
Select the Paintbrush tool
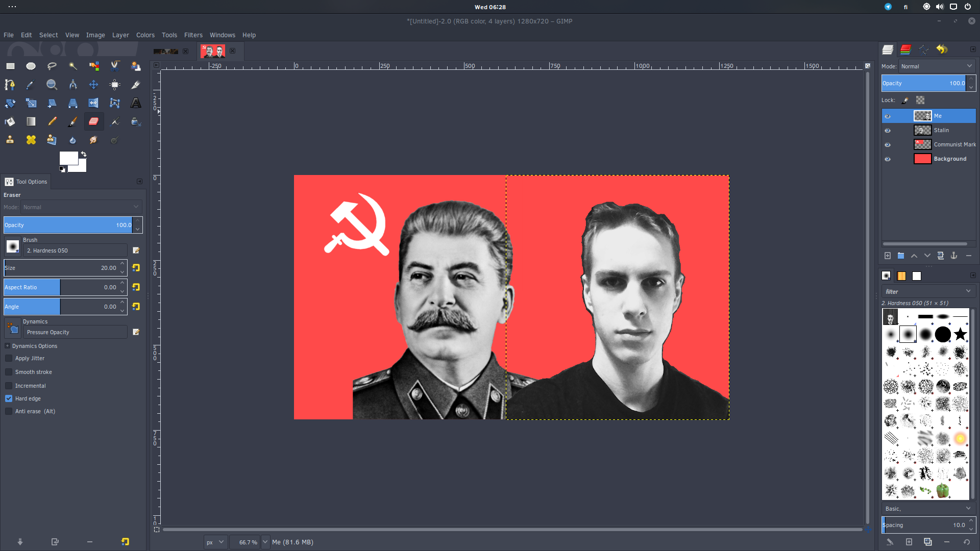(x=73, y=121)
